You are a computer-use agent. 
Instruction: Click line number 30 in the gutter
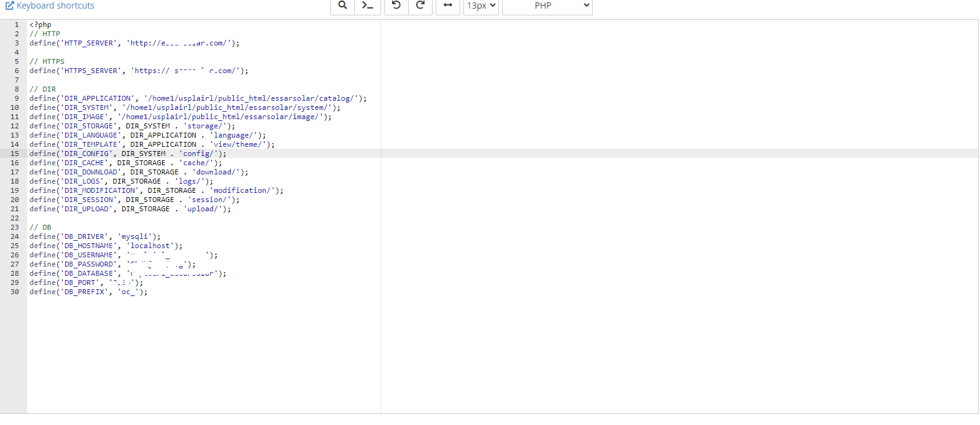coord(15,292)
